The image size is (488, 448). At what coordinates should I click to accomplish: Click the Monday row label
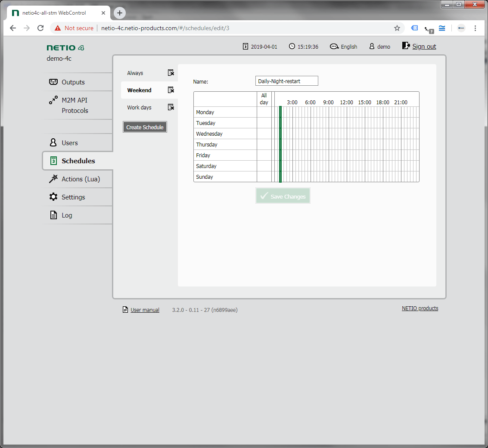205,112
